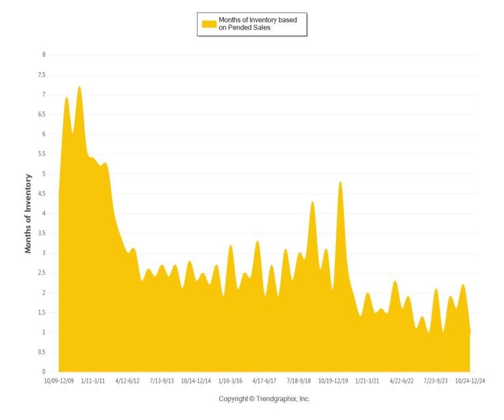Viewport: 504px width, 420px height.
Task: Click the 1/11-3/11 x-axis label
Action: coord(93,381)
